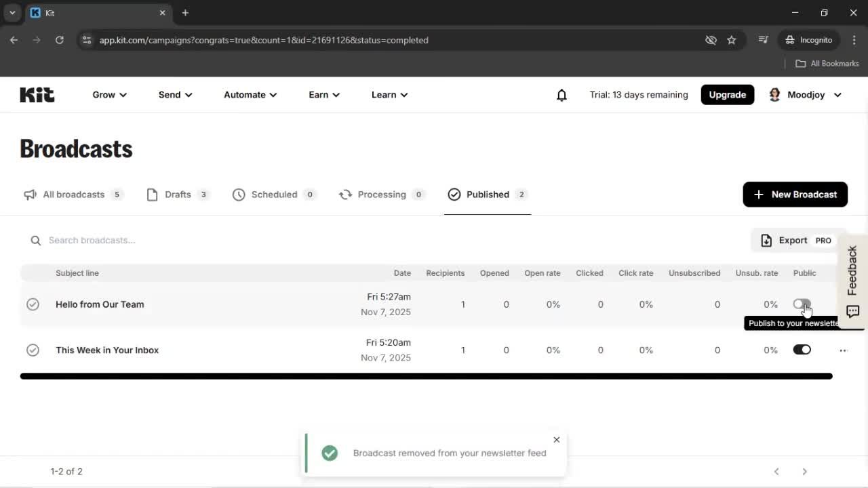Screen dimensions: 868x488
Task: Click the Upgrade button
Action: click(727, 94)
